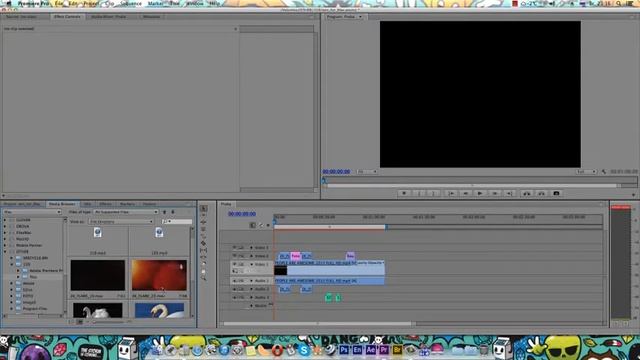The image size is (640, 360).
Task: Switch to the Effects tab
Action: 105,204
